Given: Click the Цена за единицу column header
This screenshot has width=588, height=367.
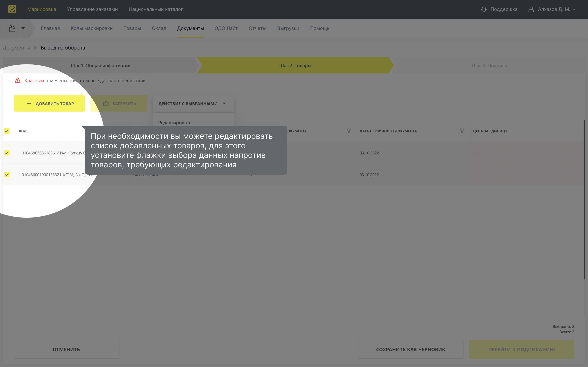Looking at the screenshot, I should point(490,131).
